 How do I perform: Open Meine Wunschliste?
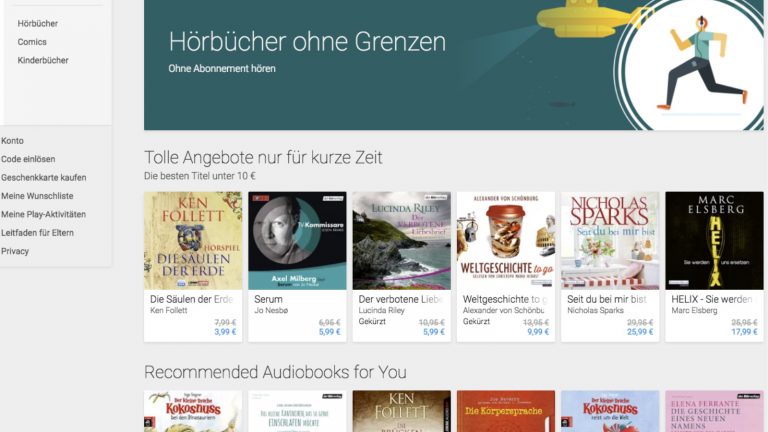pos(37,196)
